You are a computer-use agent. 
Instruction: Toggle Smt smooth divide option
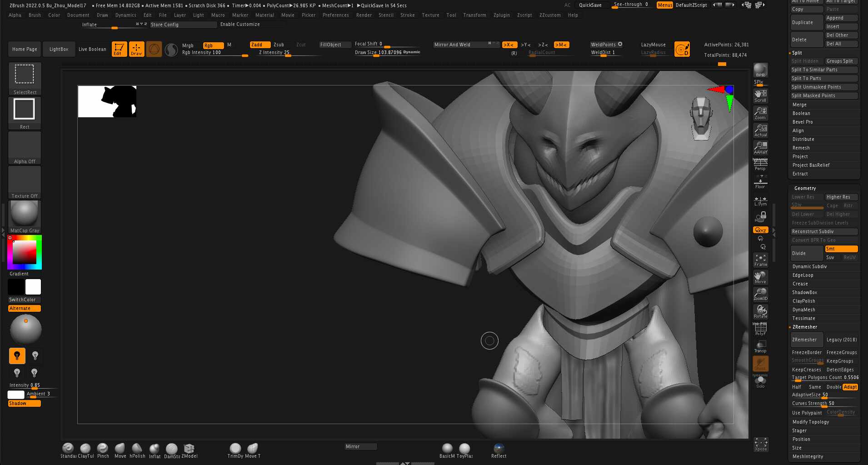(x=841, y=249)
